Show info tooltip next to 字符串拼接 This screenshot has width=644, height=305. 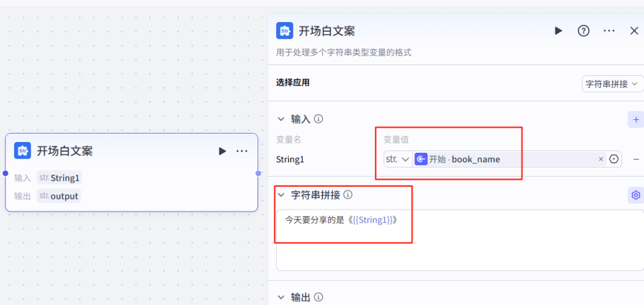(x=348, y=195)
